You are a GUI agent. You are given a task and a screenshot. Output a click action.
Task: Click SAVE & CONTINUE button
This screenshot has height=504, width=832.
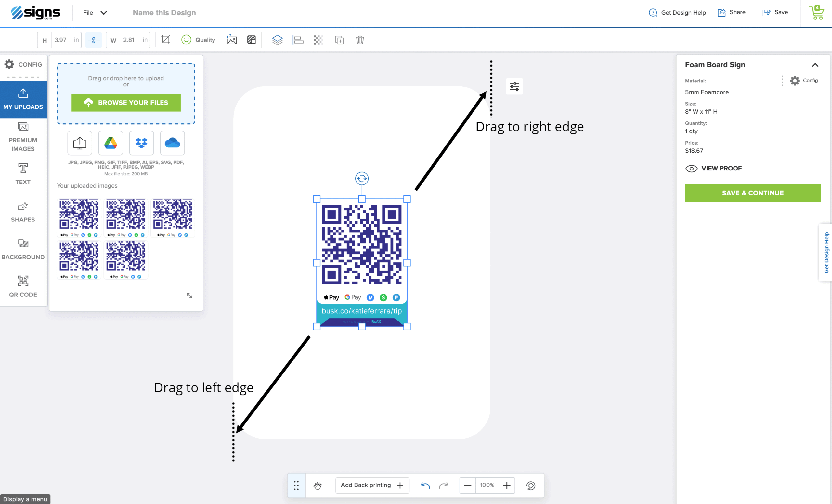tap(753, 193)
